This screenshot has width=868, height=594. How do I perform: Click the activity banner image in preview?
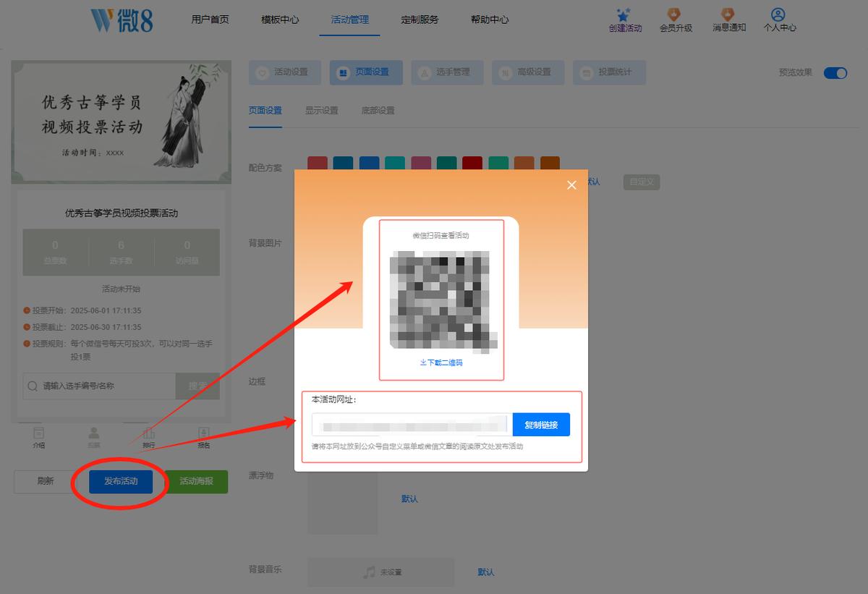pyautogui.click(x=122, y=122)
